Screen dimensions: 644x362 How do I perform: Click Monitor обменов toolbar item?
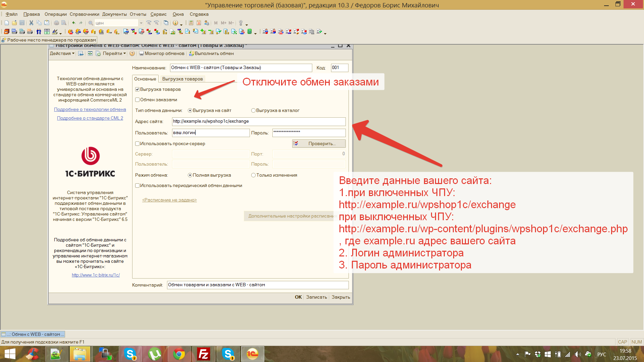[162, 54]
